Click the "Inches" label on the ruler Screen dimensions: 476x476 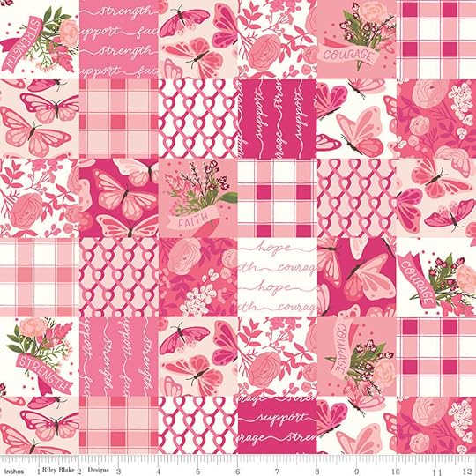(x=14, y=471)
